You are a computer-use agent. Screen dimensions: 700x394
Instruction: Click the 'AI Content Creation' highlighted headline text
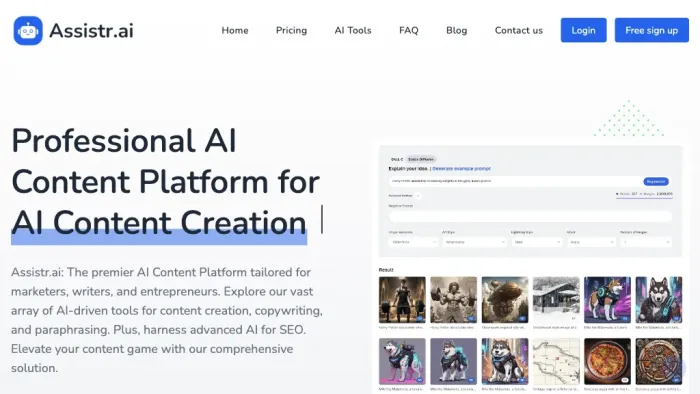[159, 222]
